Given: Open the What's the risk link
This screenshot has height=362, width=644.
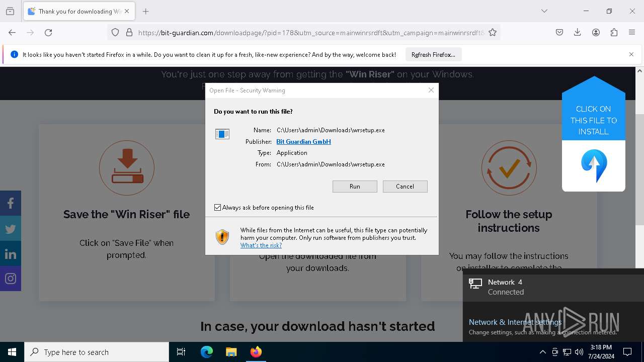Looking at the screenshot, I should point(261,245).
